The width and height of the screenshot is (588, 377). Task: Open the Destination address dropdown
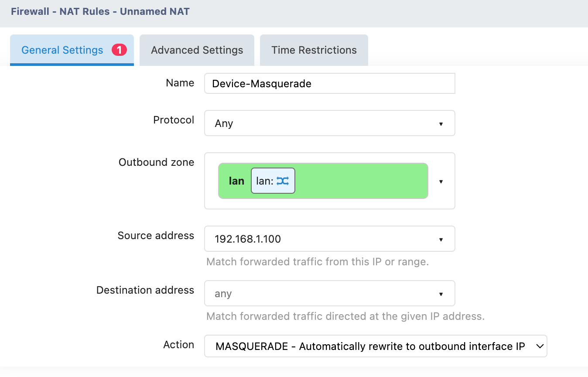tap(323, 294)
